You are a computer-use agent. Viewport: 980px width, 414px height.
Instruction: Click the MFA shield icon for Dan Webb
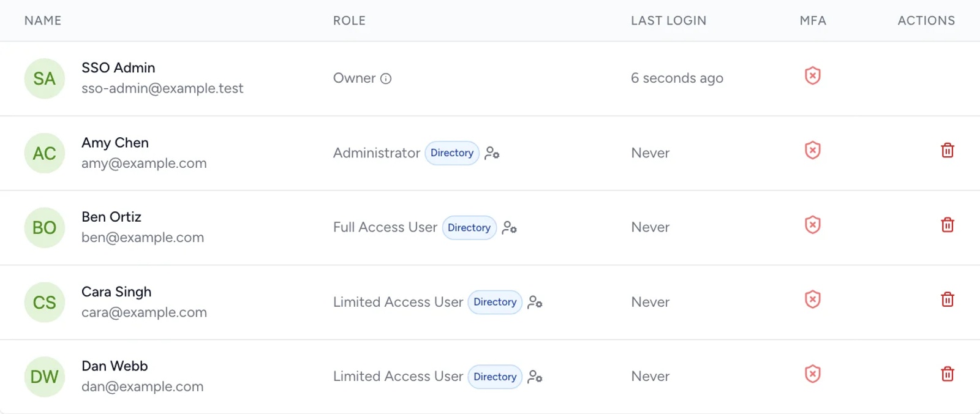coord(813,374)
